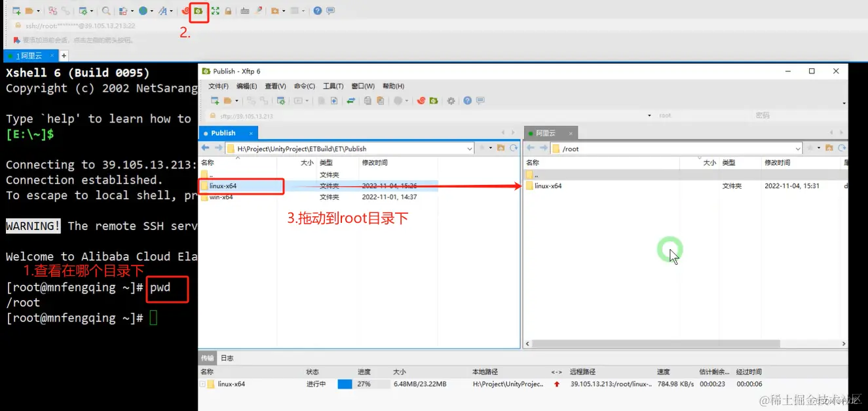The height and width of the screenshot is (411, 868).
Task: Open the 文件(F) menu in Xftp
Action: [x=218, y=86]
